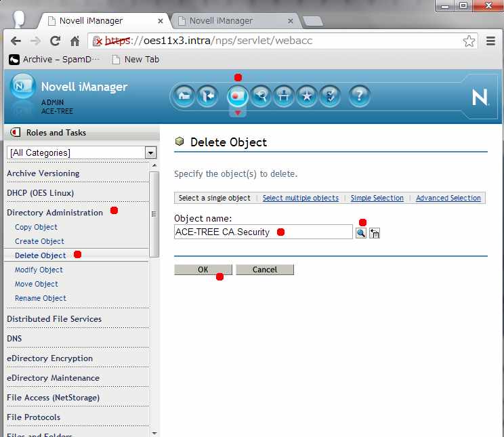Viewport: 504px width, 437px height.
Task: Reload the page with the refresh icon
Action: (x=56, y=41)
